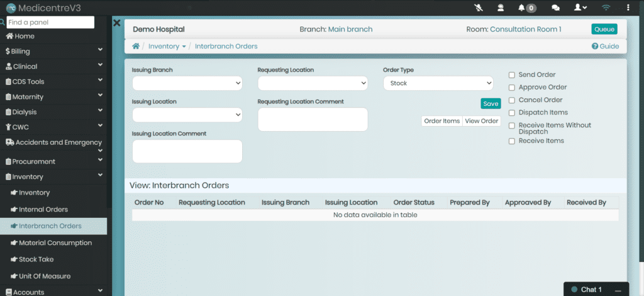Open the Issuing Branch dropdown
The image size is (644, 296).
coord(187,83)
